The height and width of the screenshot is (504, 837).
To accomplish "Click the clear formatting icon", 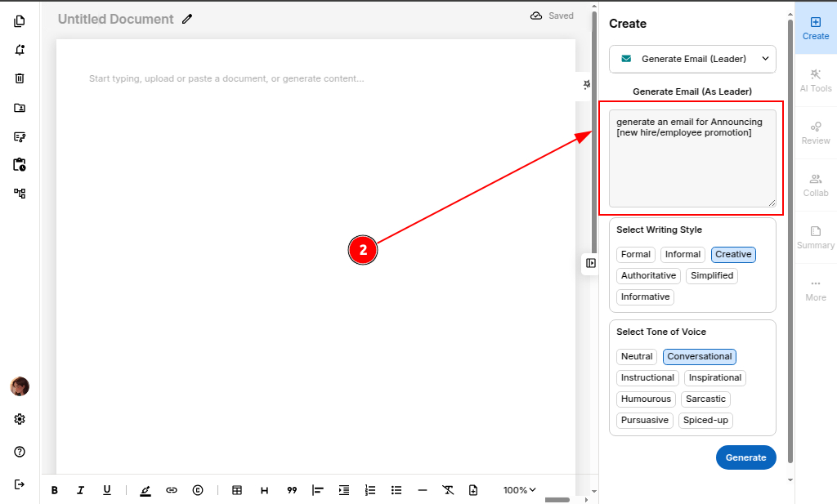I will point(448,490).
